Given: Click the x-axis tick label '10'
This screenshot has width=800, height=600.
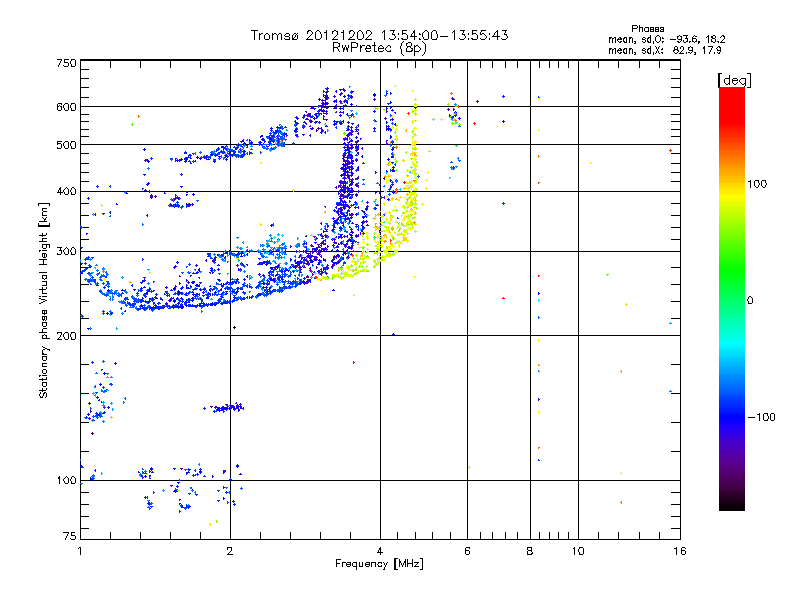Looking at the screenshot, I should 578,551.
